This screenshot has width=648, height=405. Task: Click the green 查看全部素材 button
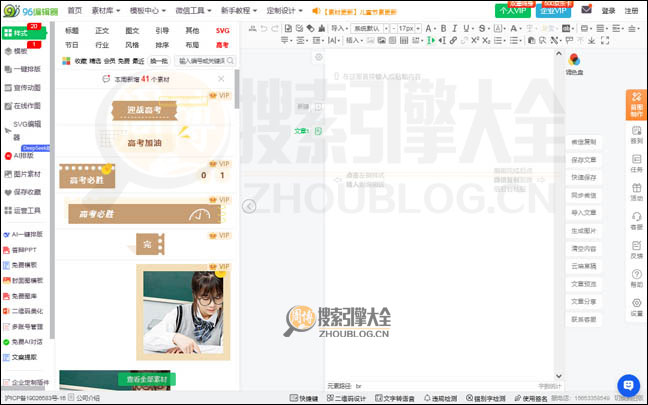tap(147, 379)
